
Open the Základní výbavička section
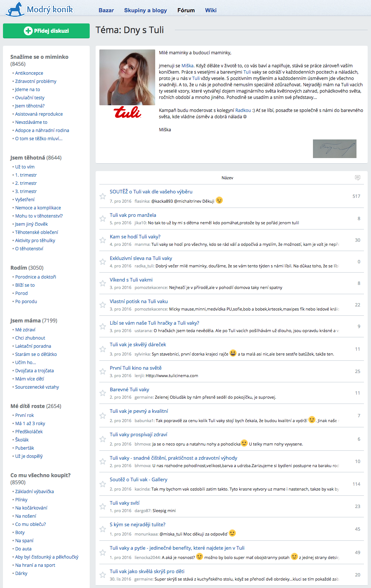[35, 492]
